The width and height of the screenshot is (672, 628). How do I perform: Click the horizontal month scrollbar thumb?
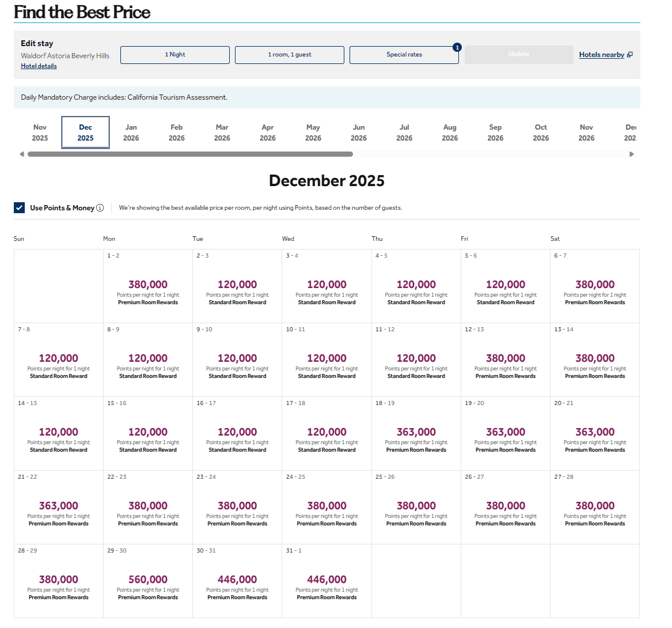(190, 154)
